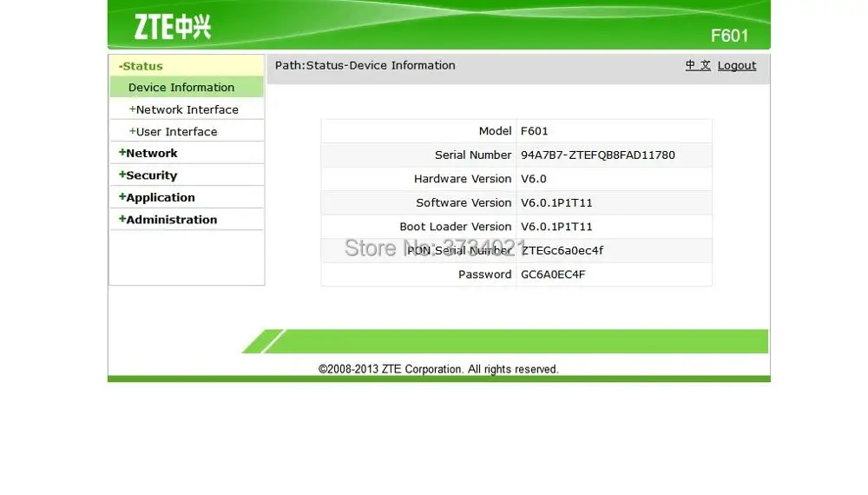Select the Password value GC6A0EC4F
The height and width of the screenshot is (495, 868).
(553, 274)
